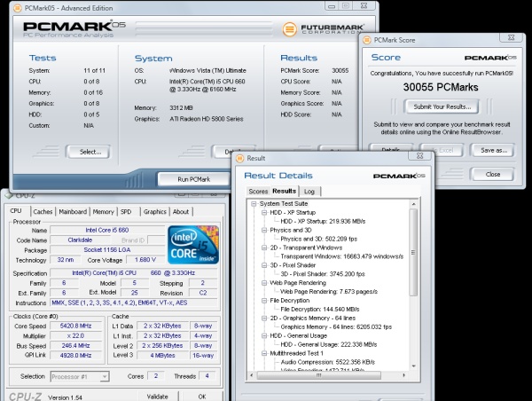Select the CPU tab in CPU-Z
532x401 pixels.
point(16,211)
